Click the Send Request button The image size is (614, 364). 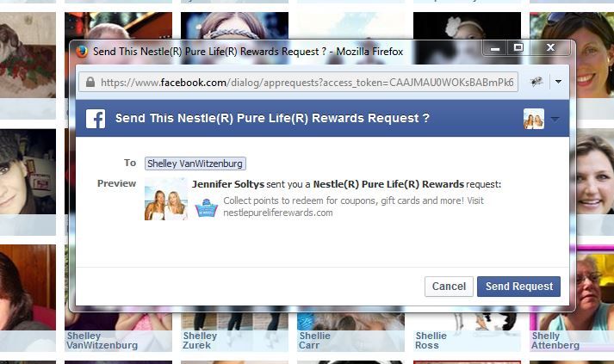click(x=518, y=287)
